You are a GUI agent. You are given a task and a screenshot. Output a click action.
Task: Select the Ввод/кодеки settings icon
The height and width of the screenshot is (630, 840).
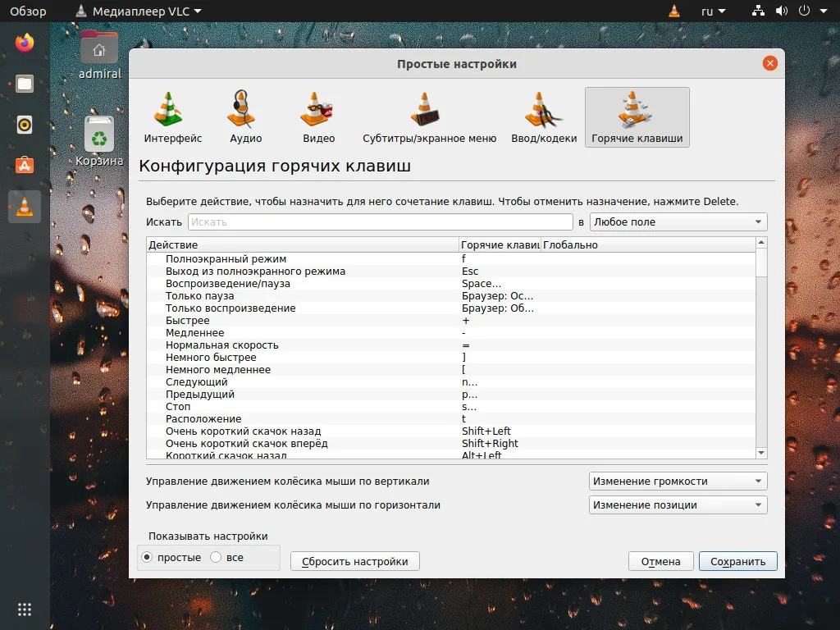point(542,116)
